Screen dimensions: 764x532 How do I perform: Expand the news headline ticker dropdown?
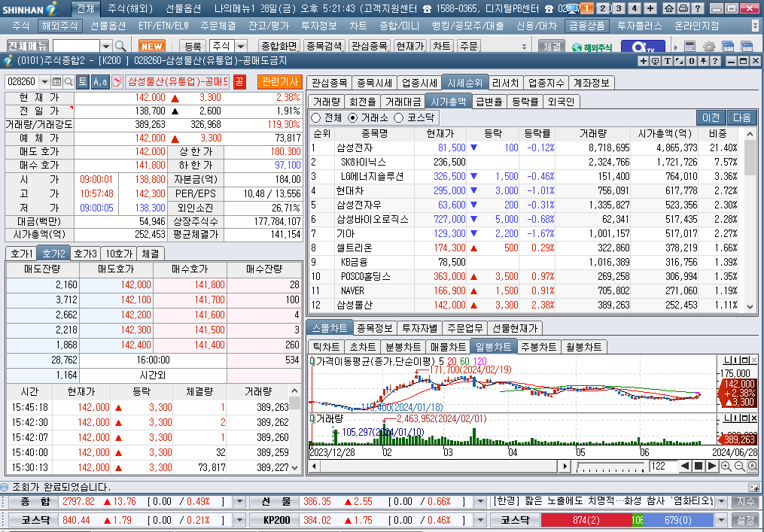pyautogui.click(x=722, y=501)
